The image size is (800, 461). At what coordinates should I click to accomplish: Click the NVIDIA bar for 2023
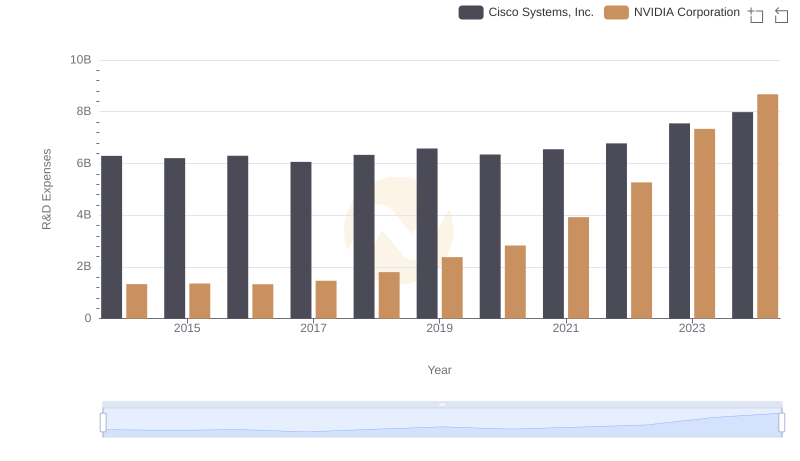coord(705,224)
